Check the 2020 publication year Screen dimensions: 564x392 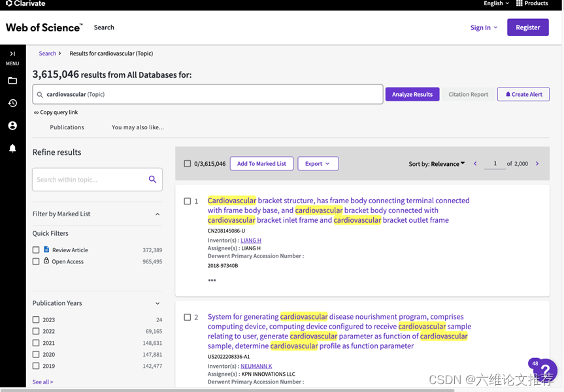pos(36,354)
